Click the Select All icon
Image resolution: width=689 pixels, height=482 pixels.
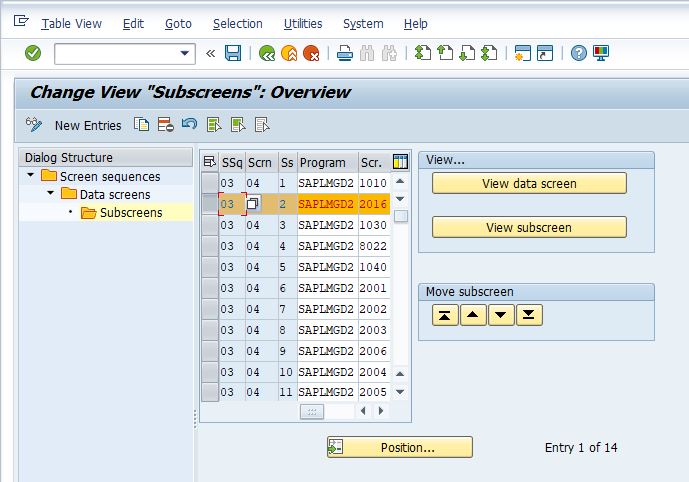pyautogui.click(x=214, y=125)
